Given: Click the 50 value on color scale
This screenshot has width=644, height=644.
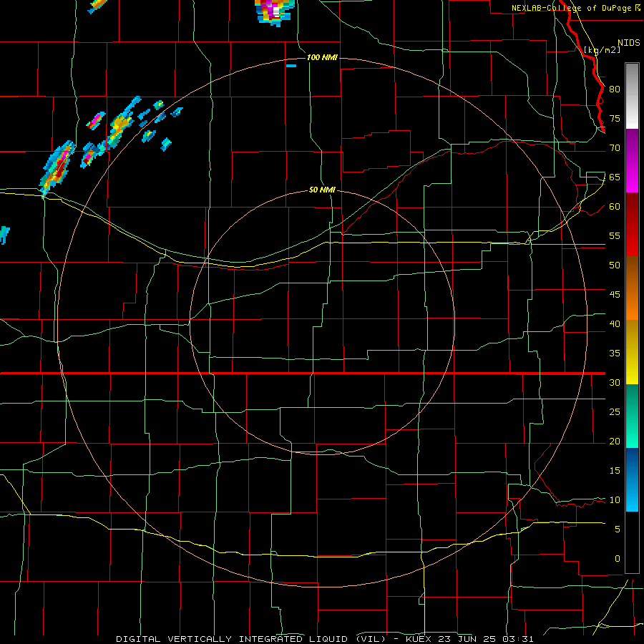Looking at the screenshot, I should [615, 265].
